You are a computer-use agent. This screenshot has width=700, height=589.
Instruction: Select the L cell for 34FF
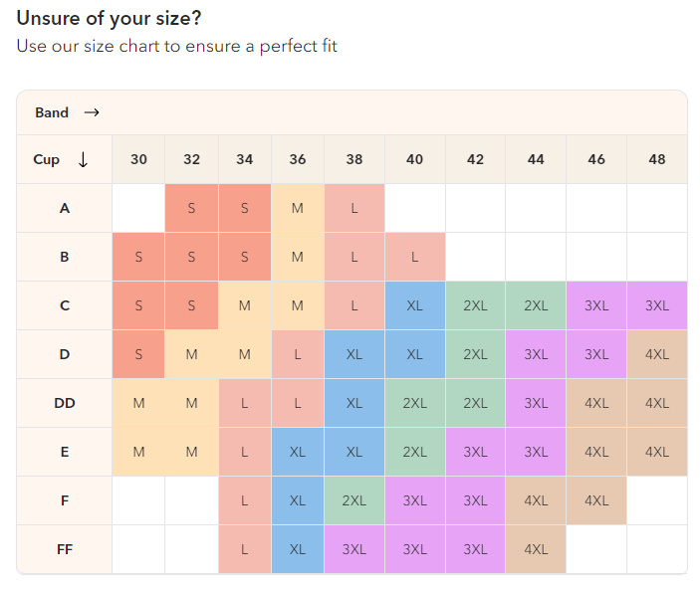[244, 549]
